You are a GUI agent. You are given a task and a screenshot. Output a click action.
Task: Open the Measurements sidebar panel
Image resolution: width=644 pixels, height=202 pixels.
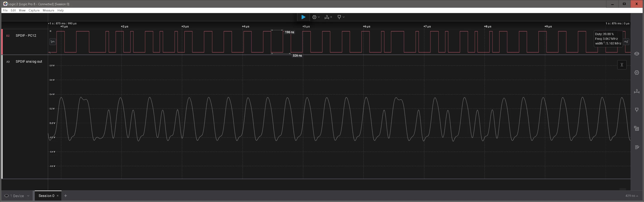tap(637, 91)
